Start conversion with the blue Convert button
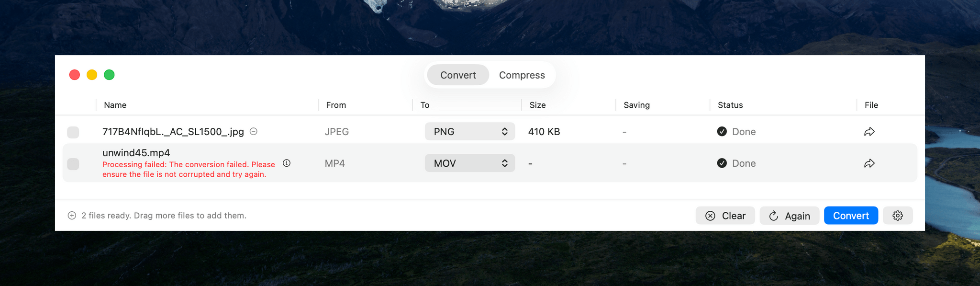The height and width of the screenshot is (286, 980). pyautogui.click(x=851, y=216)
